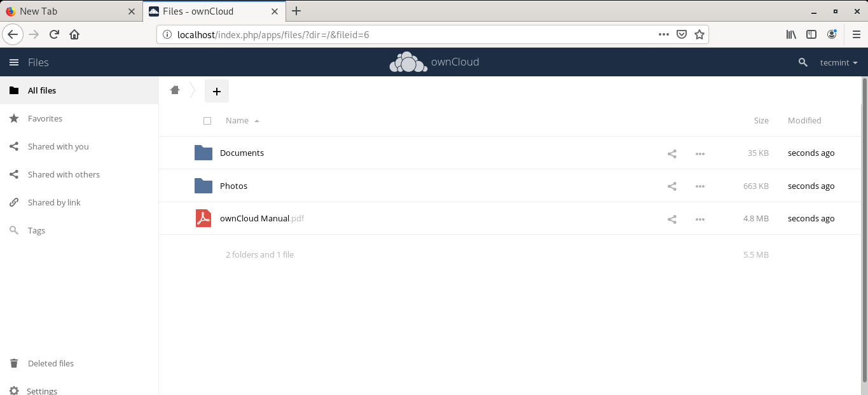The image size is (868, 395).
Task: Open Tags in sidebar
Action: point(79,230)
